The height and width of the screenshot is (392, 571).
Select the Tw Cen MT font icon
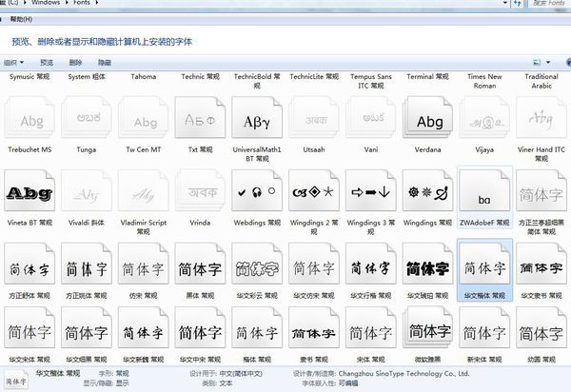click(x=144, y=117)
